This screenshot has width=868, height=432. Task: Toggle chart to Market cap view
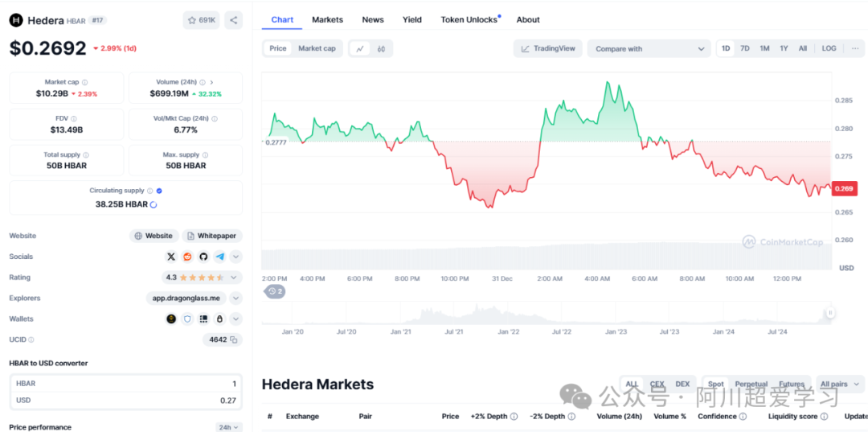(317, 49)
